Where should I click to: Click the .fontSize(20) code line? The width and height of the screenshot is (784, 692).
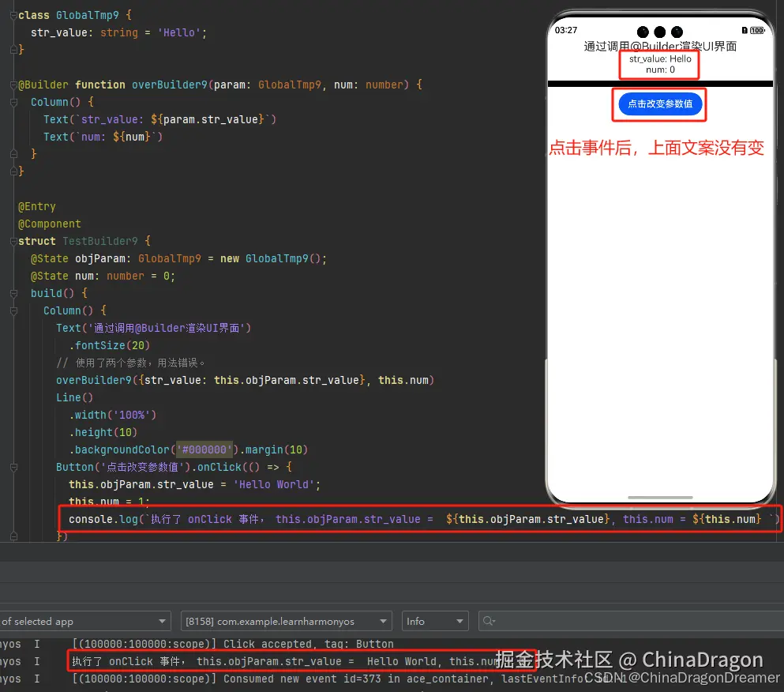tap(109, 345)
